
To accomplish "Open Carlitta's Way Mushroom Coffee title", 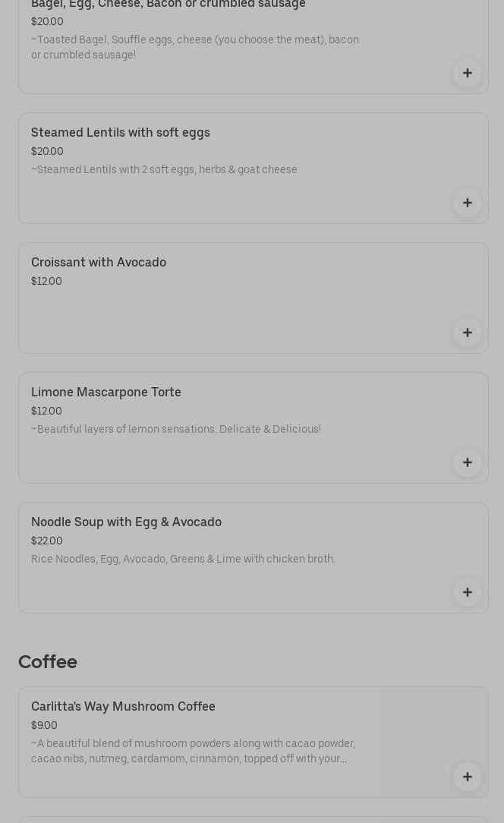I will click(123, 707).
